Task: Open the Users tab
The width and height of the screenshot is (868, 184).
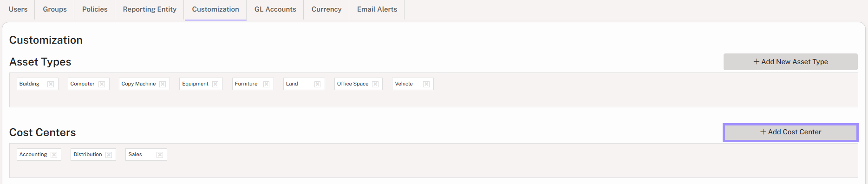Action: coord(18,9)
